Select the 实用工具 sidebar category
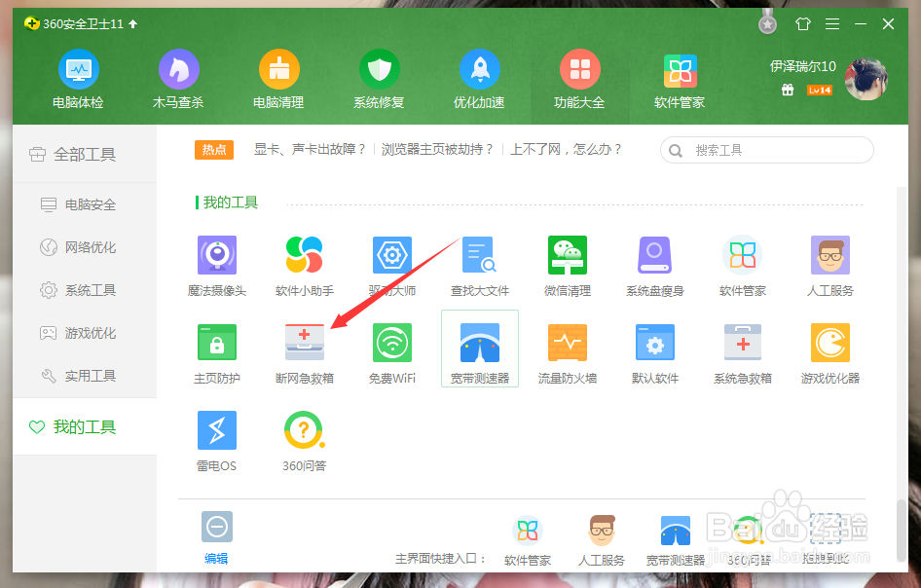 (x=85, y=376)
